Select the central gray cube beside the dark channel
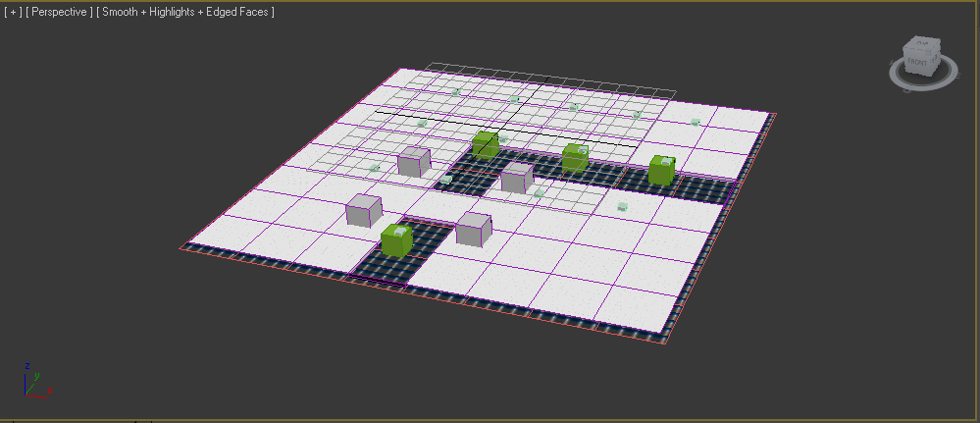Viewport: 980px width, 423px height. (x=516, y=178)
